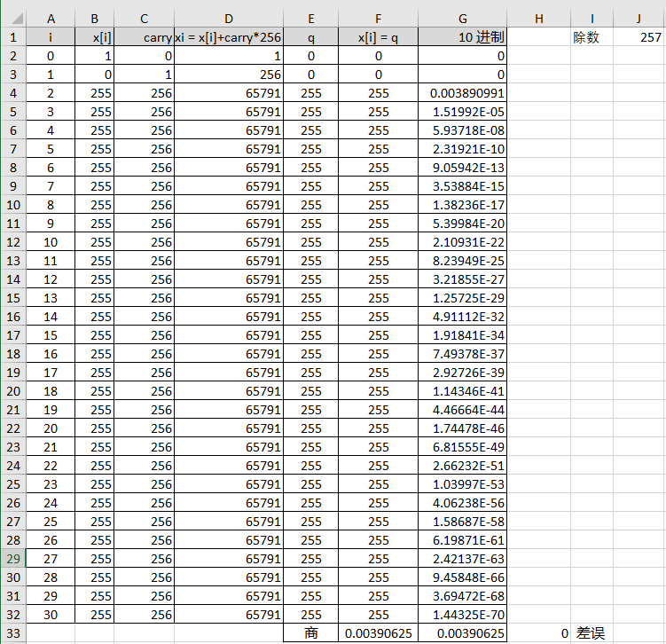Image resolution: width=666 pixels, height=644 pixels.
Task: Click the error value 0 in row 33
Action: click(538, 633)
